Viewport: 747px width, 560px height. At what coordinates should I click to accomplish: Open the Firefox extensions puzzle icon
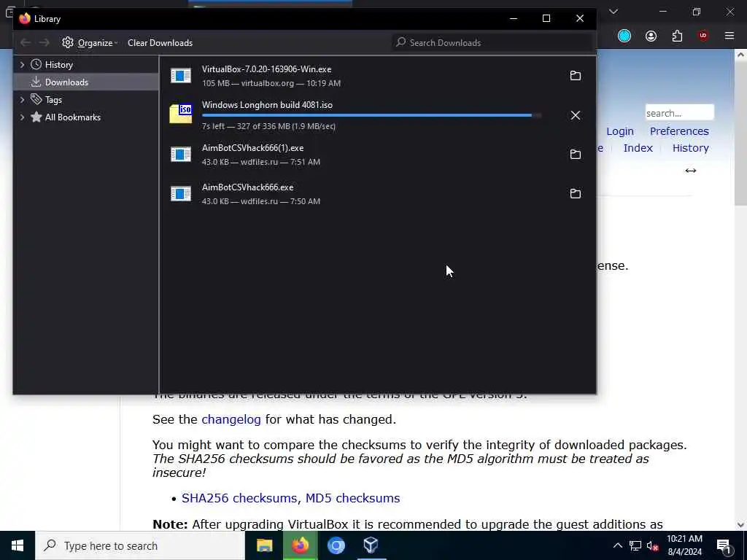tap(677, 36)
